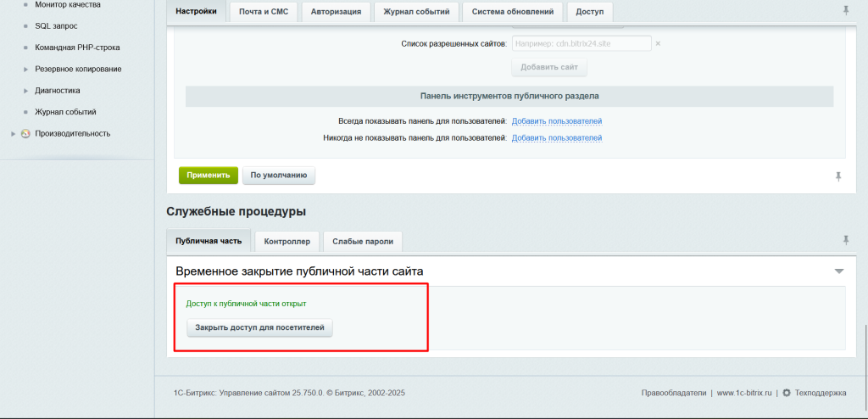Click Панель инструментов публичного раздела header

pos(509,96)
